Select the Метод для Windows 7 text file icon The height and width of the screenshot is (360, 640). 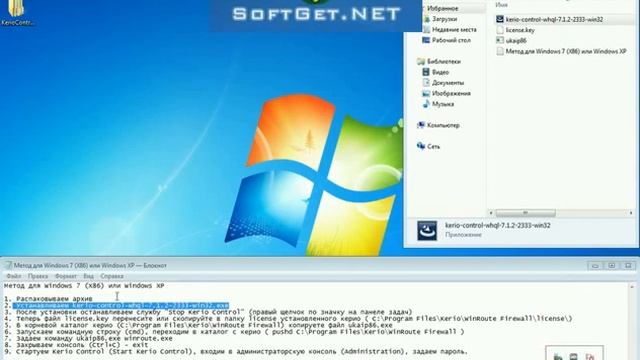point(500,51)
